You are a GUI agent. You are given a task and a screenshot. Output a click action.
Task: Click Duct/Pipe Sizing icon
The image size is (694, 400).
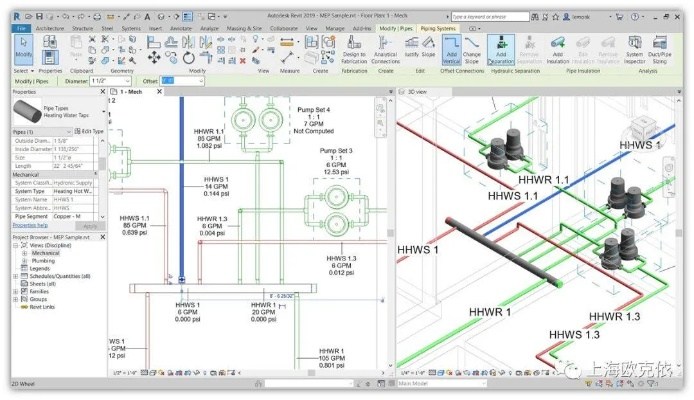point(662,48)
